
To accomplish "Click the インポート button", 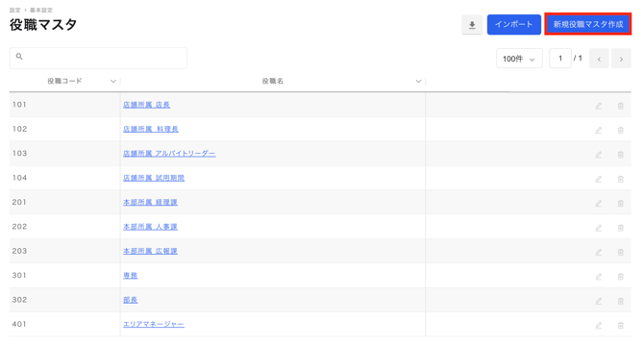I will click(x=514, y=25).
